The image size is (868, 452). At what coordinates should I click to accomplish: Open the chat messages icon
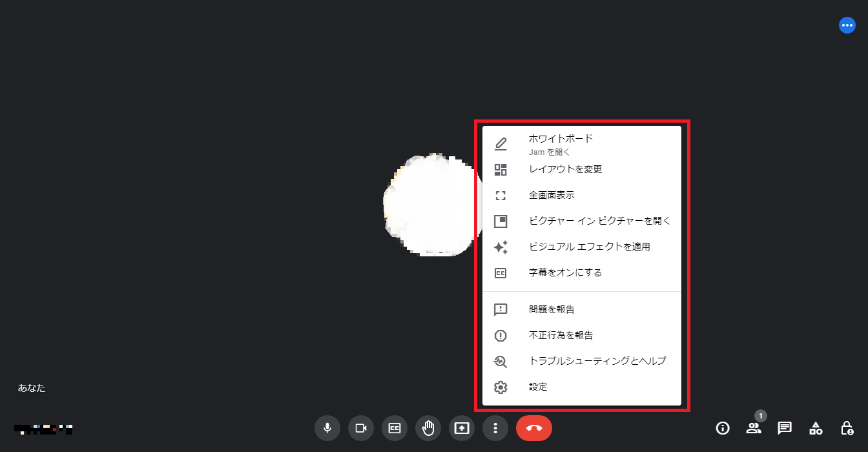[x=785, y=428]
